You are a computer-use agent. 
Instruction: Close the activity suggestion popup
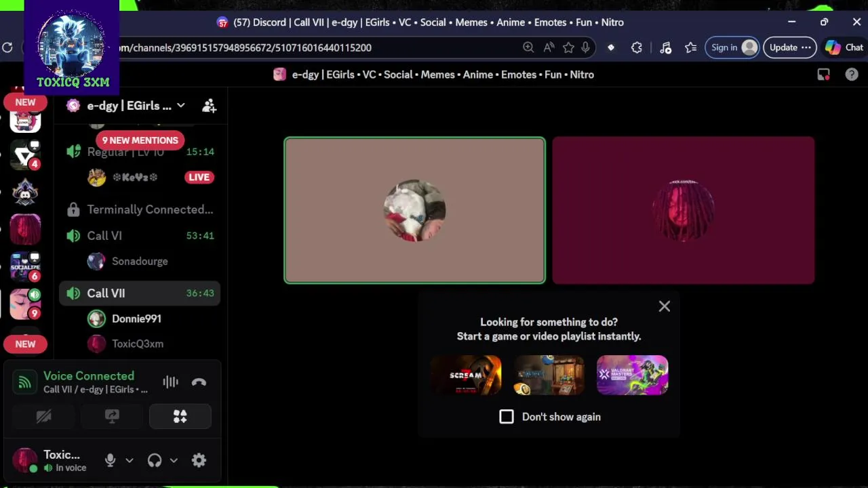pos(665,306)
